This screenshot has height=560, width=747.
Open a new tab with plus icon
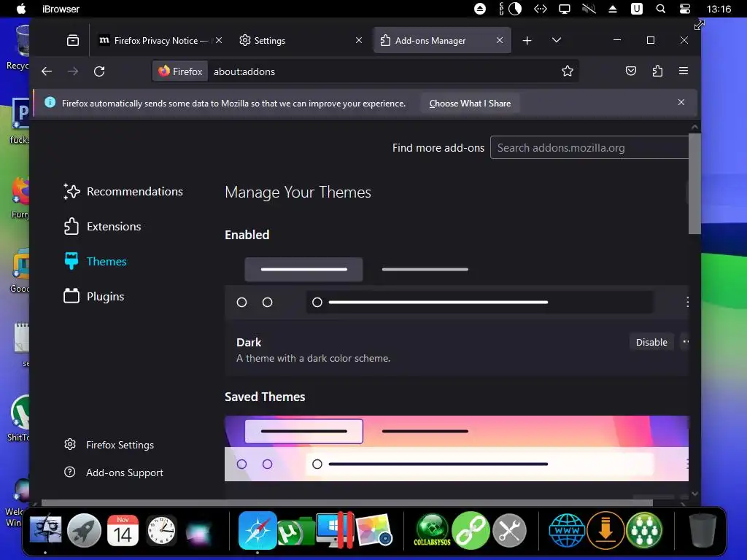527,41
